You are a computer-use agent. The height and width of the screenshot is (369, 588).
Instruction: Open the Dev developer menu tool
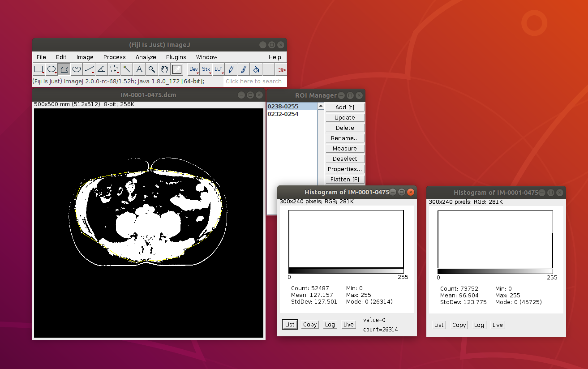point(193,69)
